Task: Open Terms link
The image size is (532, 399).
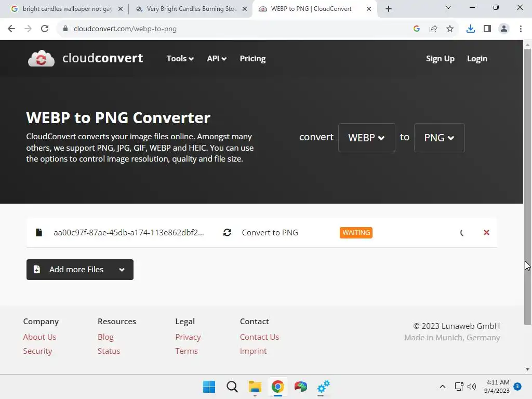Action: tap(187, 351)
